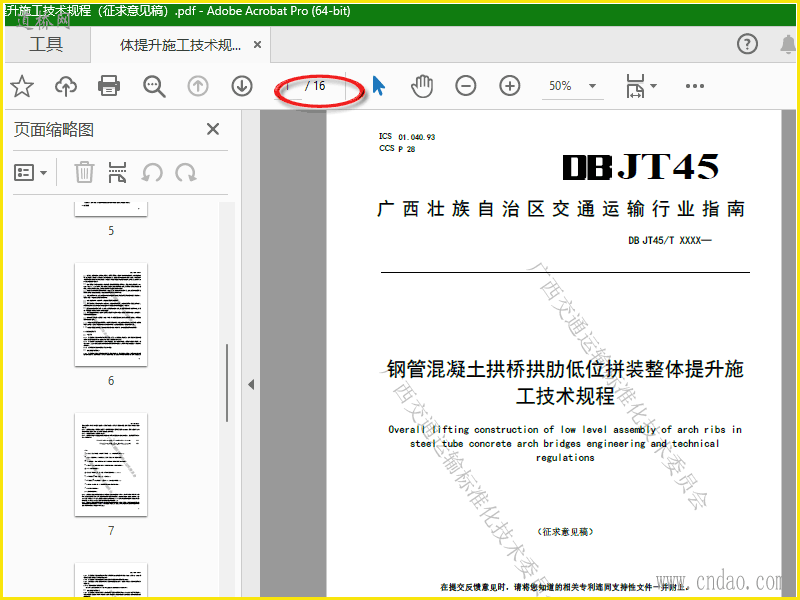Click the DBJT45 logo heading

point(640,167)
